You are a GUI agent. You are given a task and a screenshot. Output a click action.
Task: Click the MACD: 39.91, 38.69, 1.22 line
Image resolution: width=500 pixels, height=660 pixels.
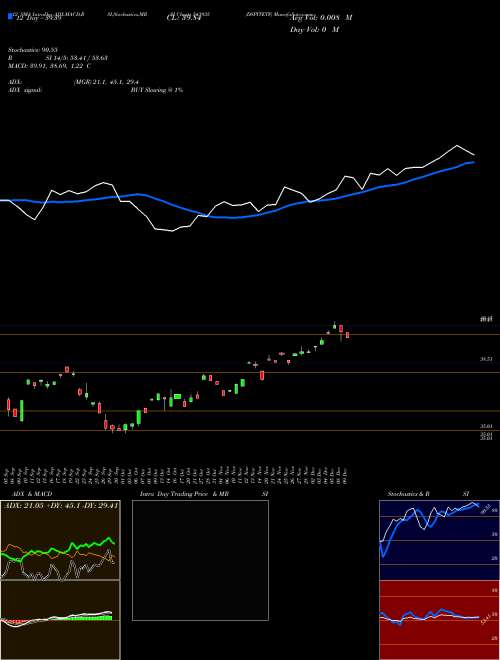[x=49, y=66]
